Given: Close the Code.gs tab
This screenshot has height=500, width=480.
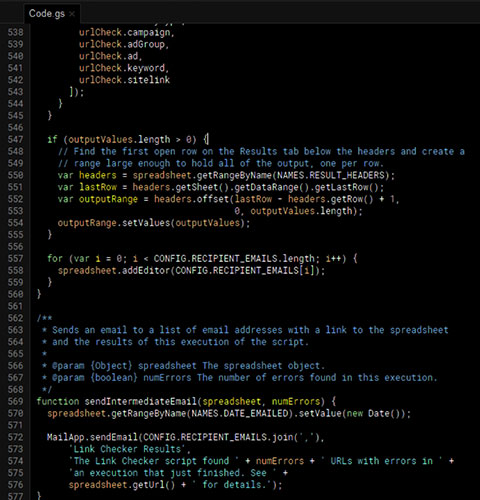Looking at the screenshot, I should pyautogui.click(x=72, y=14).
